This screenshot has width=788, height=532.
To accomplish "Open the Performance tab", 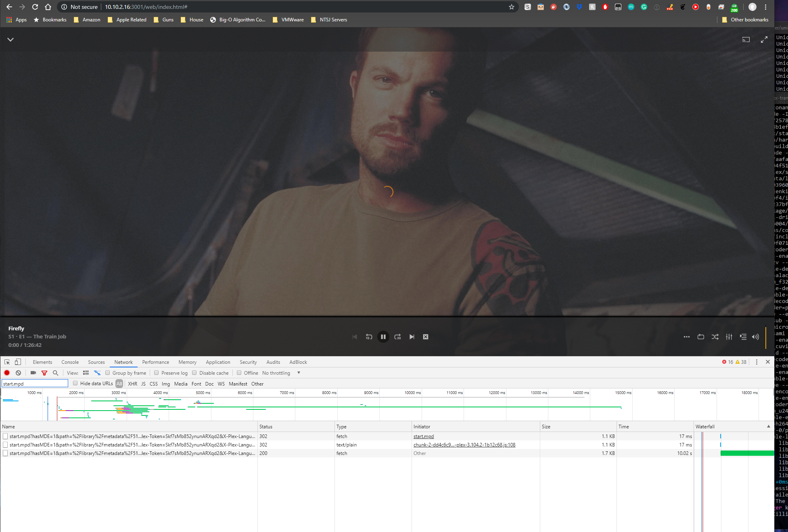I will click(156, 362).
